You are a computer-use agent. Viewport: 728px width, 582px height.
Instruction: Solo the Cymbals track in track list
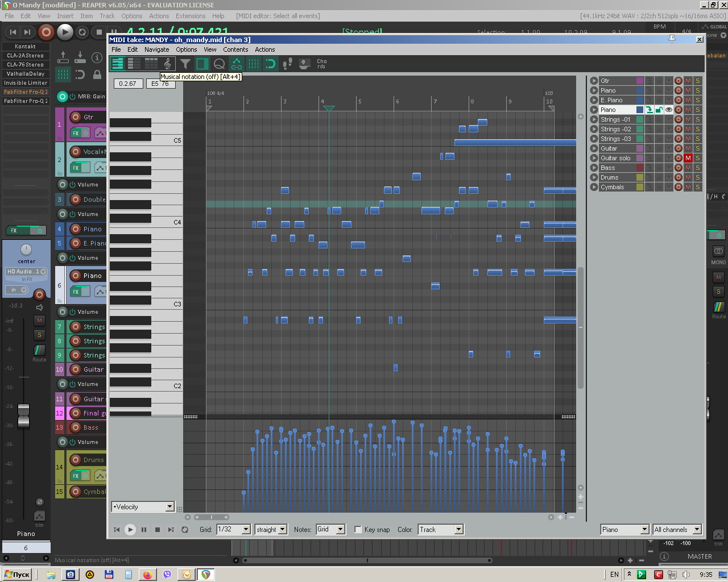(697, 187)
